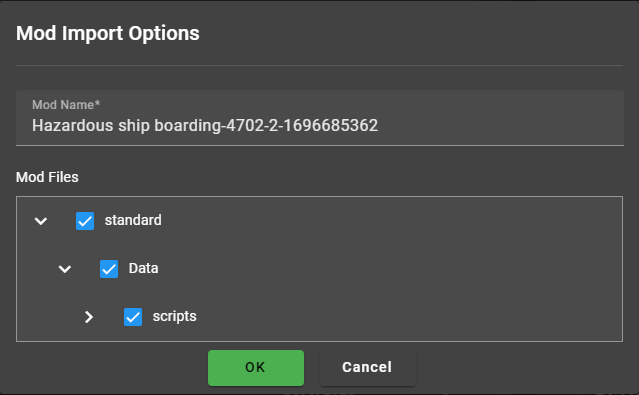The height and width of the screenshot is (395, 639).
Task: Confirm import with the green OK button
Action: 256,368
